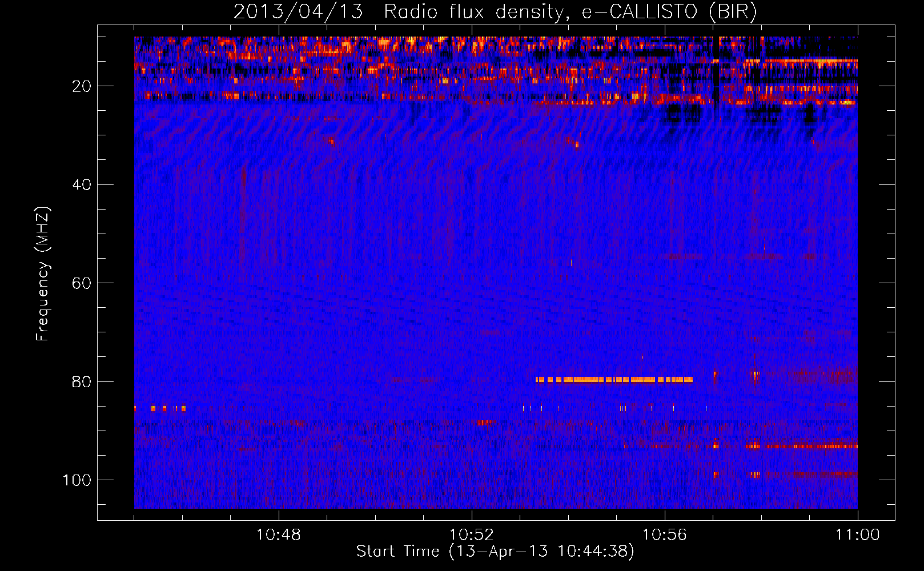This screenshot has width=924, height=571.
Task: Click the '100' frequency tick label
Action: (77, 480)
